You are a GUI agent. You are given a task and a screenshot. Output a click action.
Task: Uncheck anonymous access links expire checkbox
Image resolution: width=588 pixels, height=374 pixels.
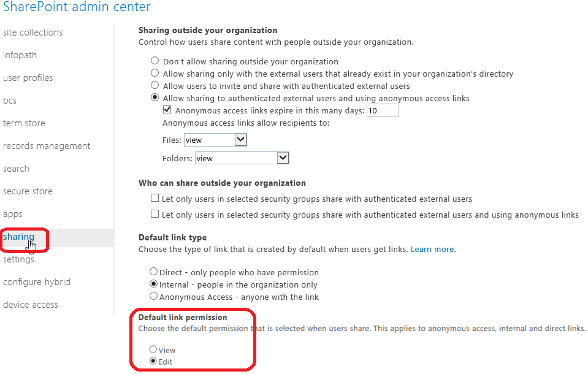[x=167, y=111]
